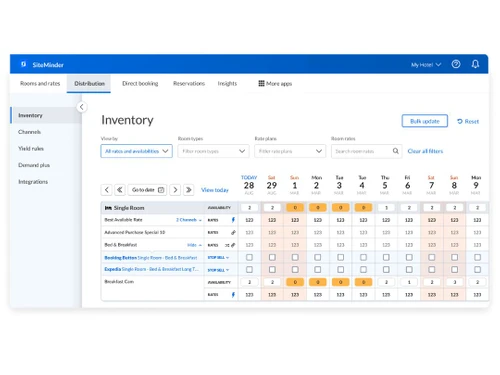Open the Direct booking tab
The width and height of the screenshot is (500, 375).
[140, 83]
